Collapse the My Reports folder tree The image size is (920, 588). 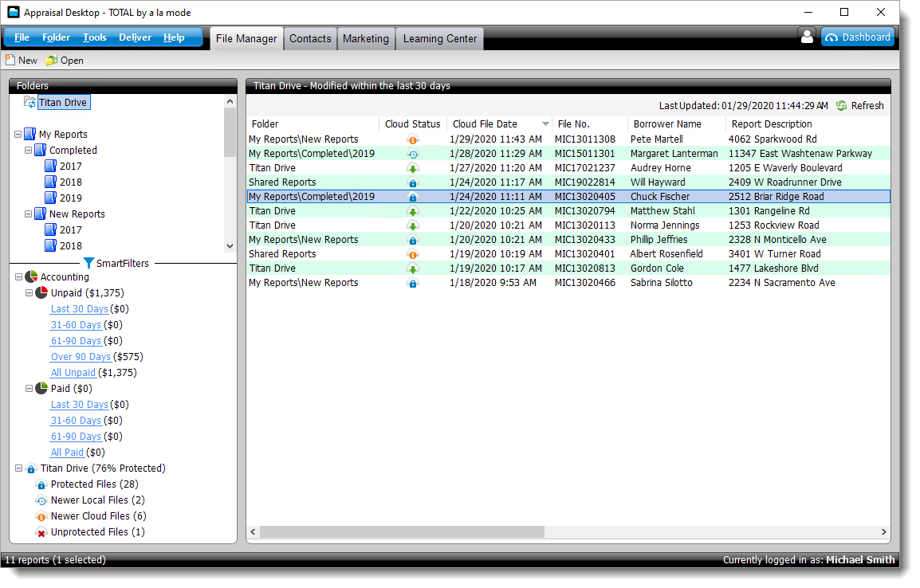tap(18, 135)
